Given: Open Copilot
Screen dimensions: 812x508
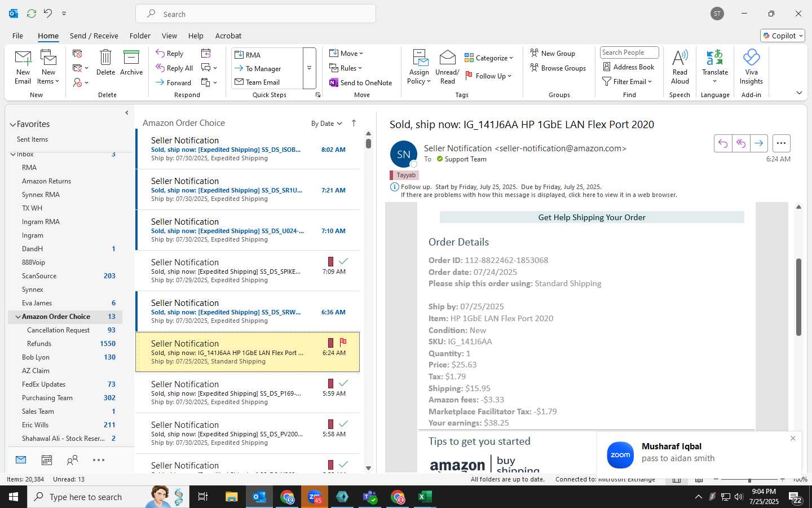Looking at the screenshot, I should 783,36.
